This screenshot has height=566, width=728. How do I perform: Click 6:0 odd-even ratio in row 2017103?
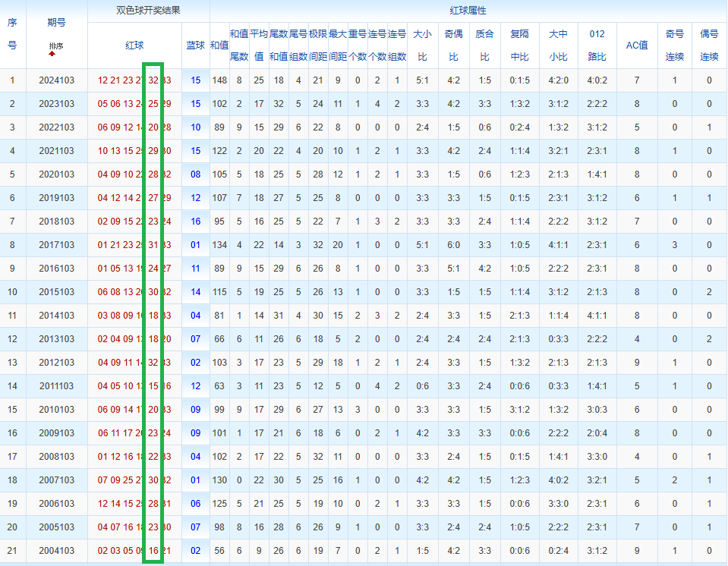tap(454, 245)
